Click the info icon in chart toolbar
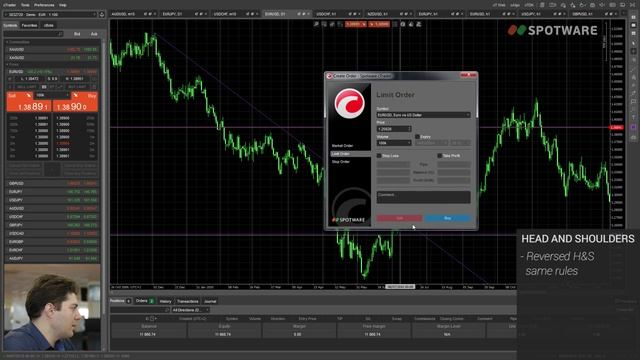Screen dimensions: 640x360 (x=403, y=24)
